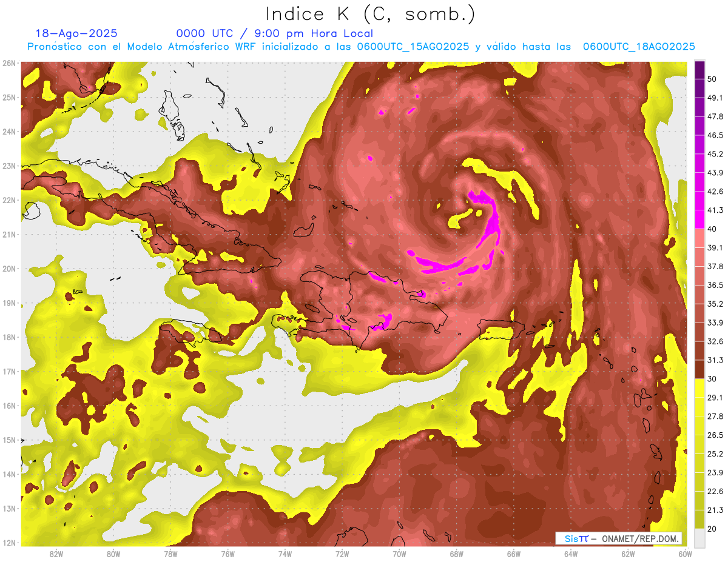
Task: Click the colorbar label "30"
Action: (712, 379)
